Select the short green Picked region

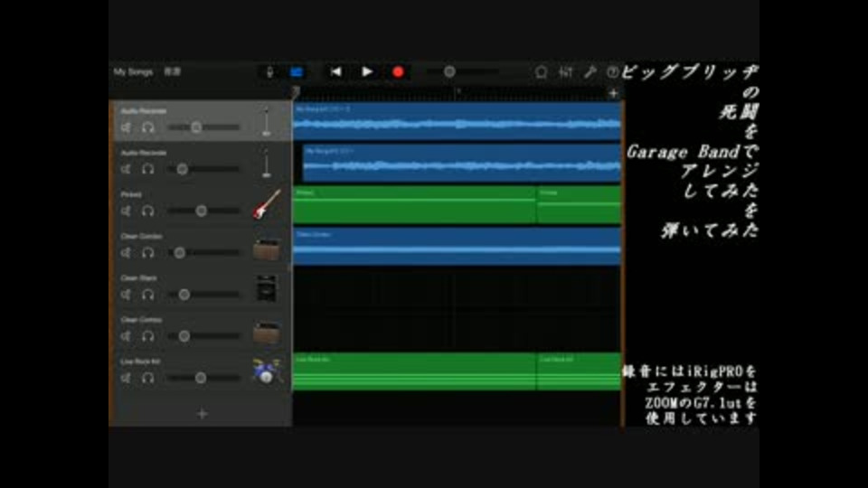(579, 205)
